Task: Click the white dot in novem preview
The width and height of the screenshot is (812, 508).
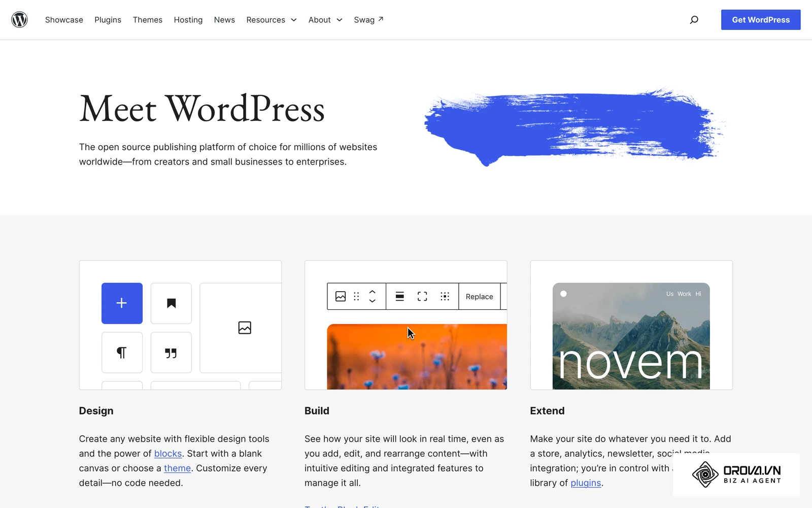Action: (x=563, y=294)
